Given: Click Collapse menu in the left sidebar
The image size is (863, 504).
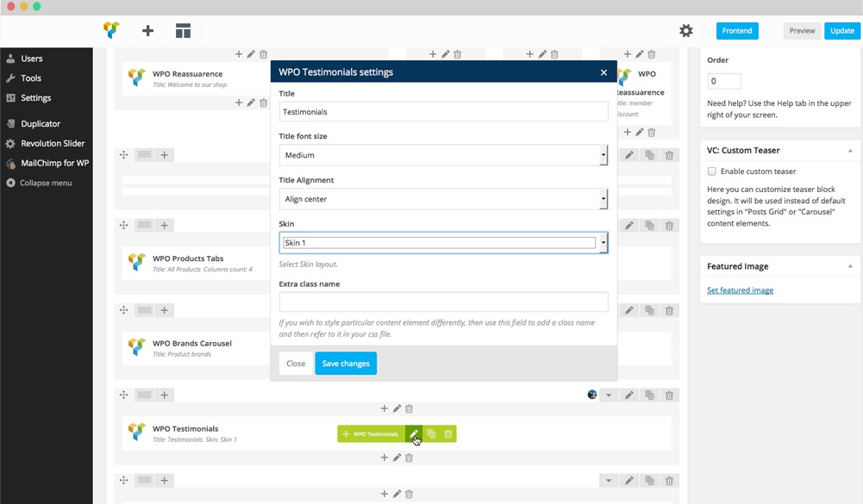Looking at the screenshot, I should click(45, 183).
